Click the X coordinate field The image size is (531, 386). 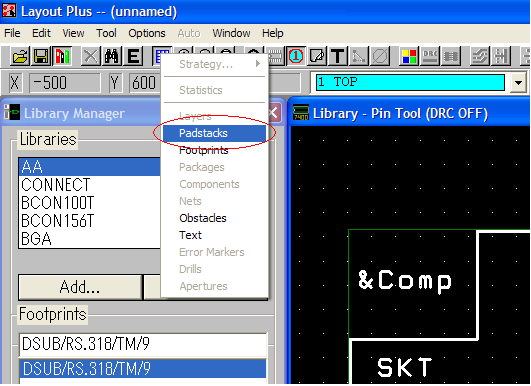pos(65,82)
